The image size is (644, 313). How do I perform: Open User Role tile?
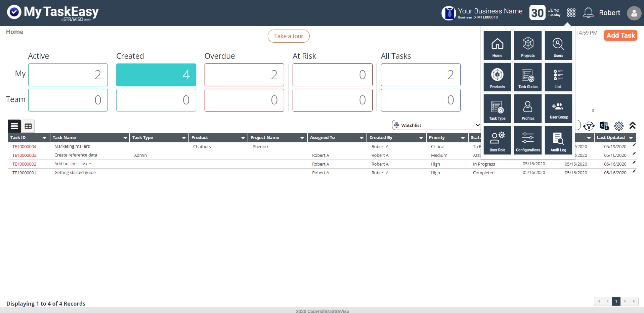497,140
